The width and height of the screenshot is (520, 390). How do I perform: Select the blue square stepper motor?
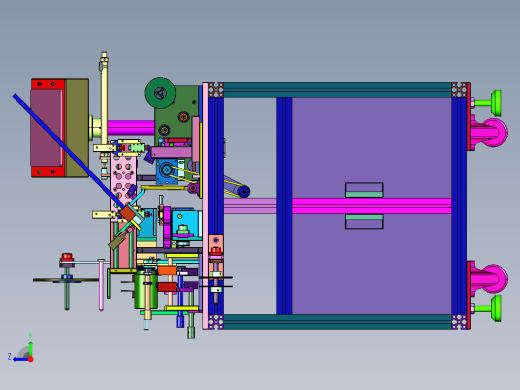(167, 171)
